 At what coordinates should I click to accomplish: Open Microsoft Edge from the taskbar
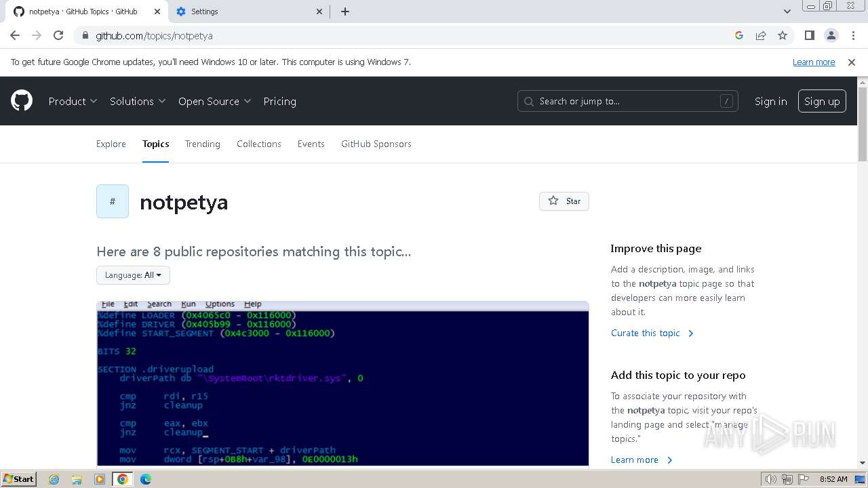pos(146,479)
